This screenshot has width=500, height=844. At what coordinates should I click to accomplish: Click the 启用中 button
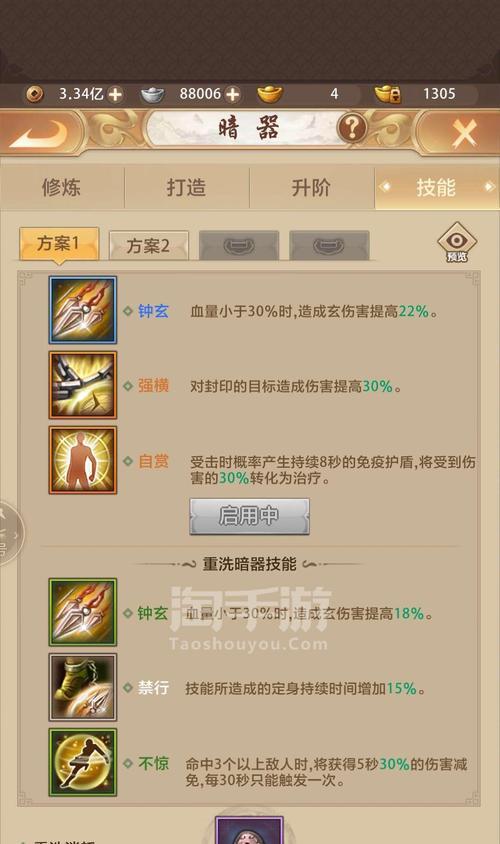click(249, 516)
